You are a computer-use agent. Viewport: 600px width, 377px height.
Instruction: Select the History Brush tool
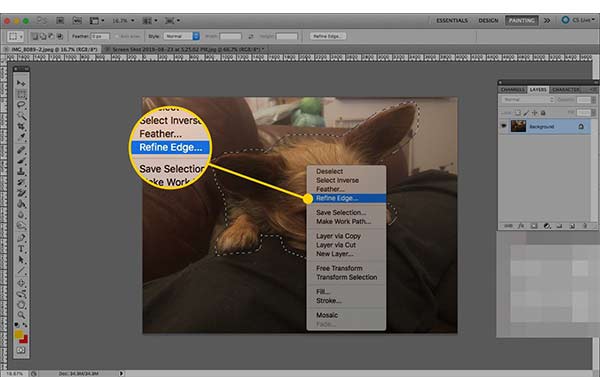pyautogui.click(x=21, y=182)
